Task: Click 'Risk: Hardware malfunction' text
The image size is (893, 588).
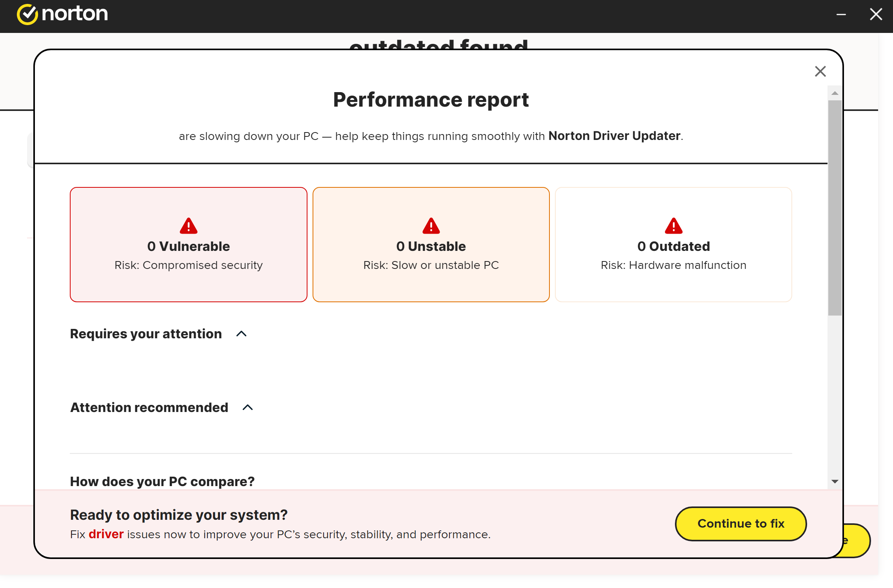Action: (x=674, y=265)
